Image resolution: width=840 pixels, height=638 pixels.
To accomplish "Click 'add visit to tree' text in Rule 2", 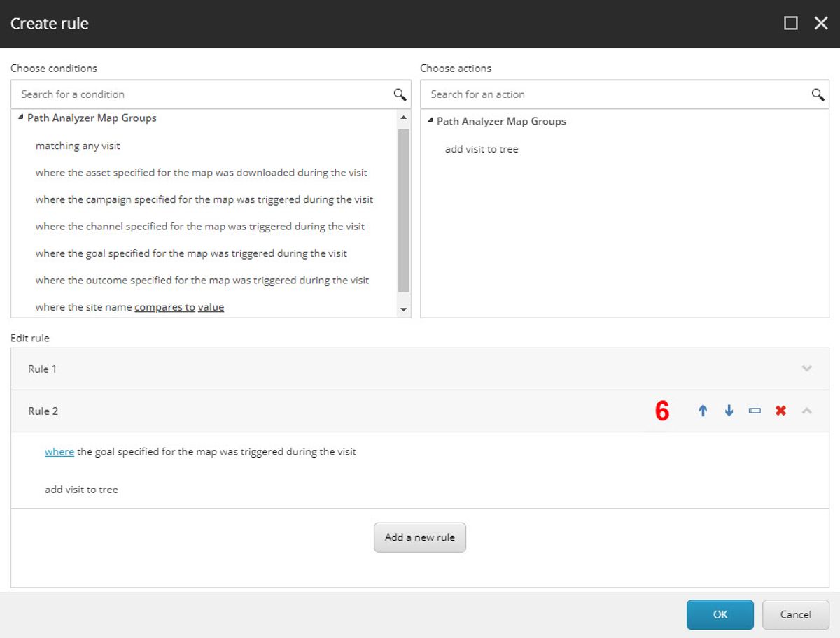I will coord(81,490).
